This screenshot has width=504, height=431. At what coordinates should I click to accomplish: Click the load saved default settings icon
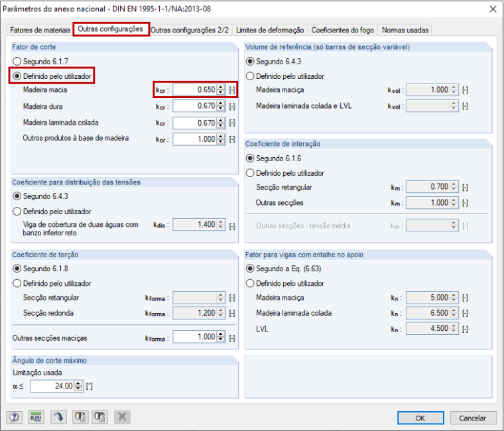point(99,417)
